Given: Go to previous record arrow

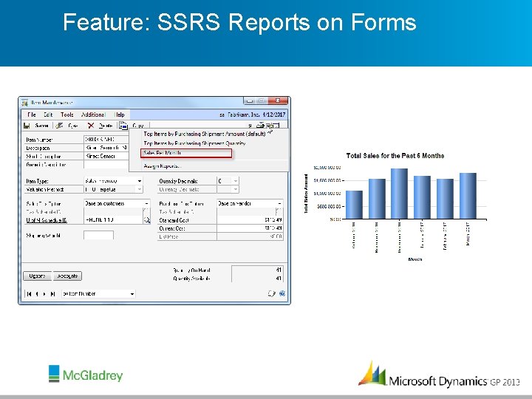Looking at the screenshot, I should tap(37, 294).
